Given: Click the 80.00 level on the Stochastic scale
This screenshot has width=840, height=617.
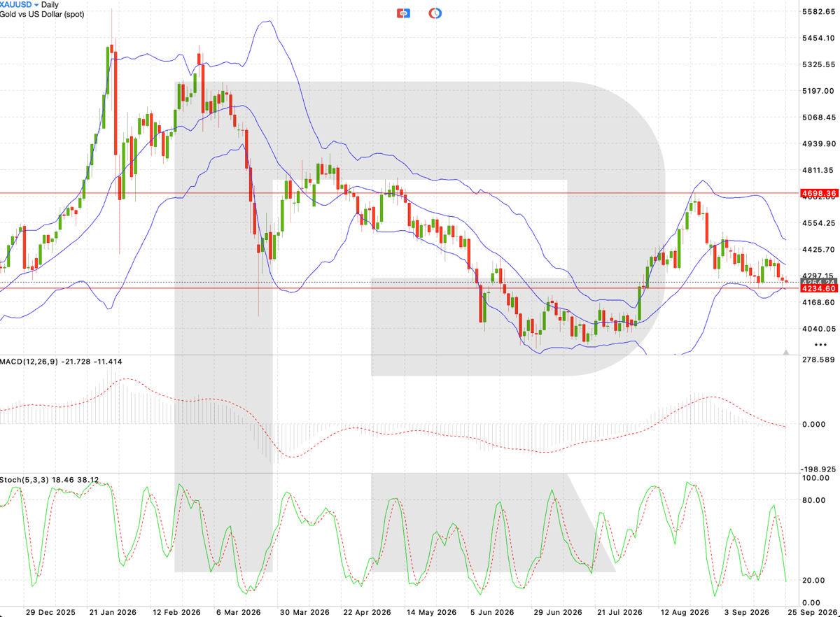Looking at the screenshot, I should (815, 500).
